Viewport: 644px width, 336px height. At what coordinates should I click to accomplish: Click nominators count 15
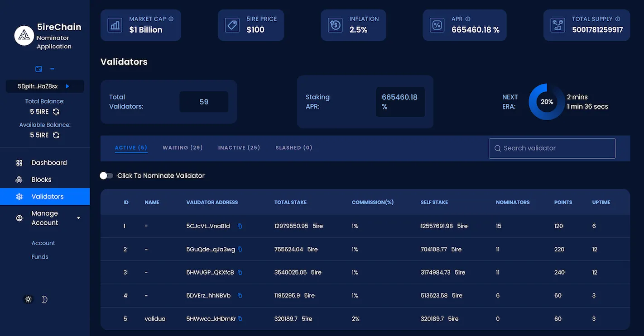(x=499, y=226)
